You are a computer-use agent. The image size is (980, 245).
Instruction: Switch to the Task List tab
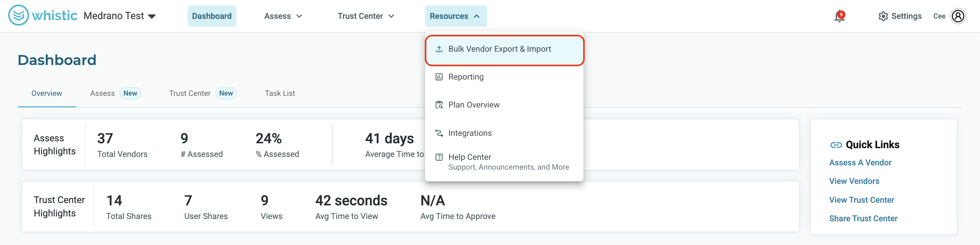280,93
